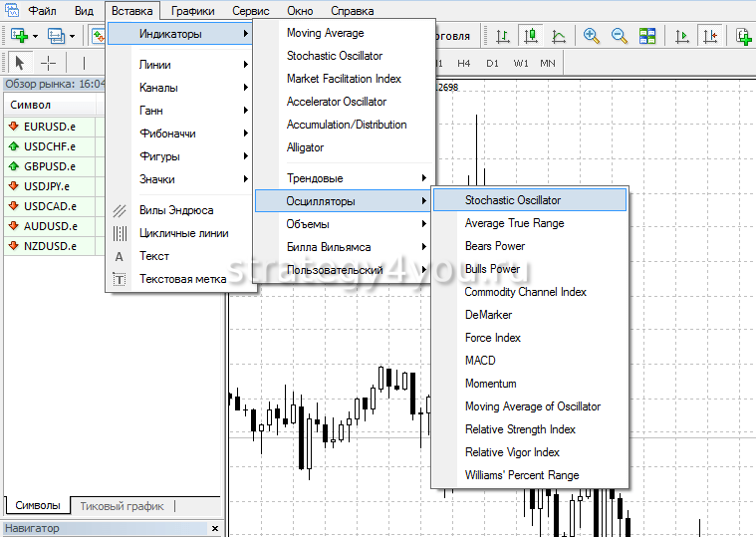Select MACD from the oscillators list
The width and height of the screenshot is (756, 537).
click(480, 361)
